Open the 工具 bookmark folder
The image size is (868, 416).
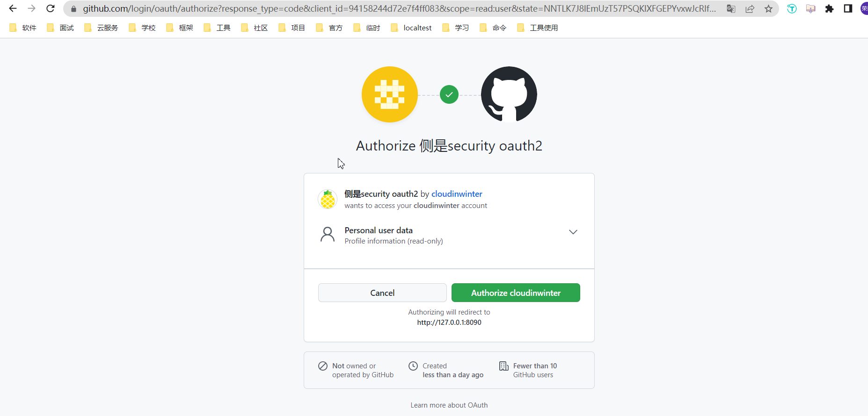[x=217, y=28]
